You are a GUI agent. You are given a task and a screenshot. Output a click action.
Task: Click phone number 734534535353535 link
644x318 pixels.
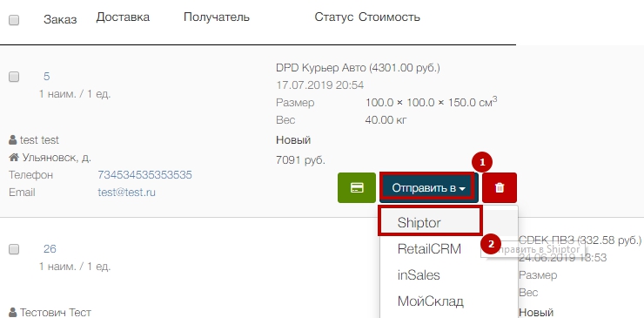click(144, 175)
